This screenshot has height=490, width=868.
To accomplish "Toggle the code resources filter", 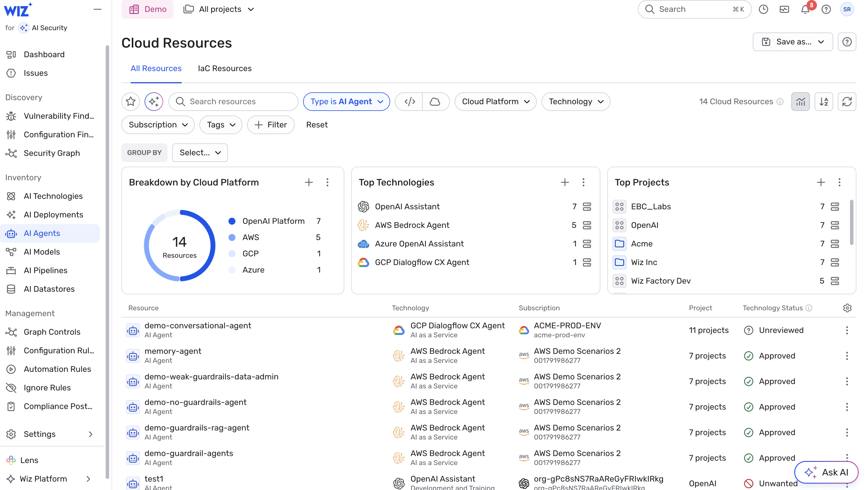I will [409, 101].
